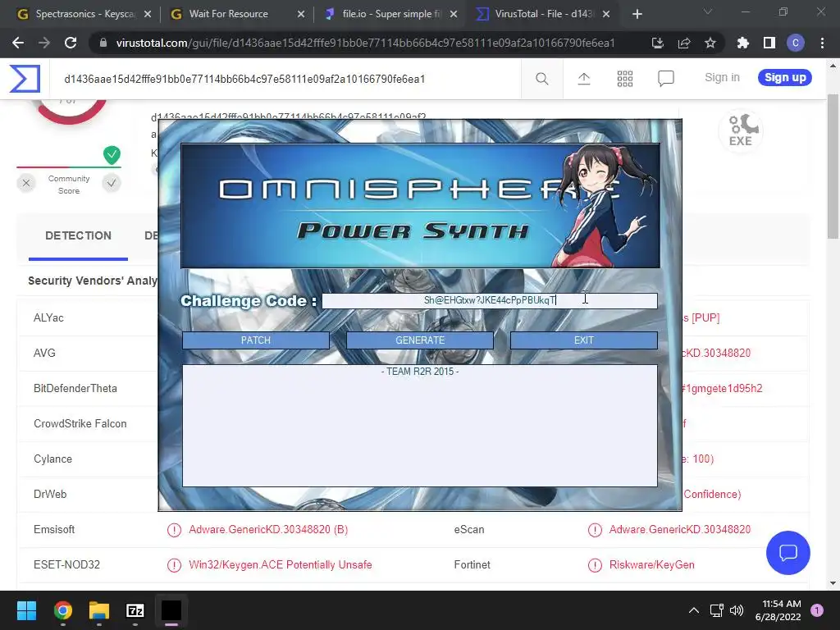The width and height of the screenshot is (840, 630).
Task: Click the VirusTotal logo icon
Action: pyautogui.click(x=25, y=79)
